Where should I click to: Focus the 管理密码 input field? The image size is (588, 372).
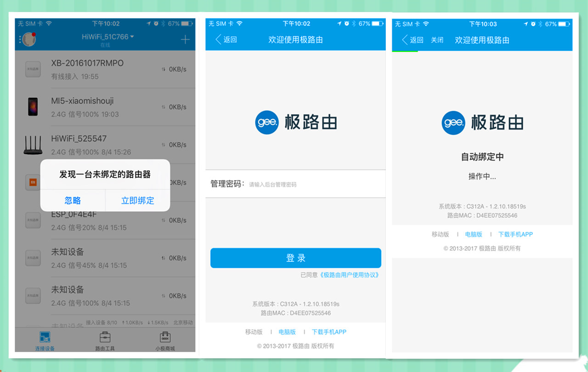312,185
